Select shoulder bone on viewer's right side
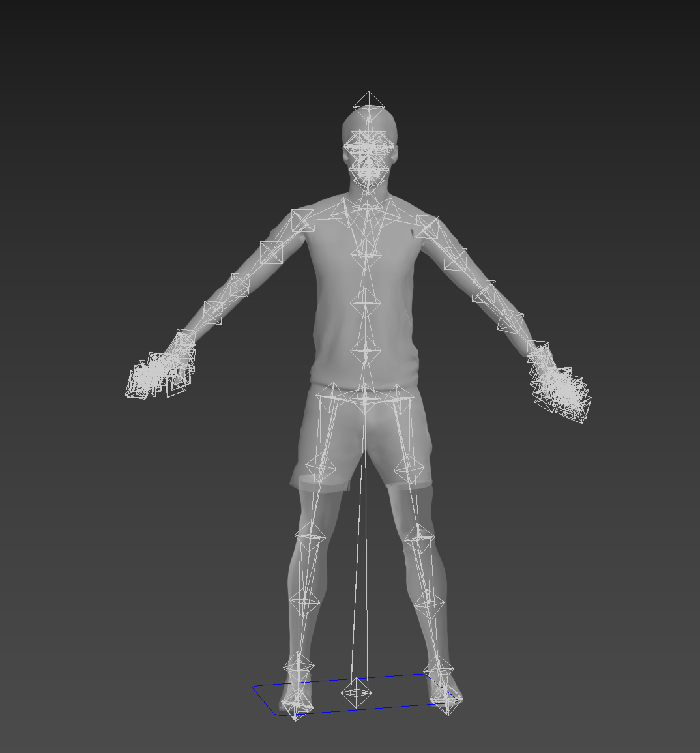The width and height of the screenshot is (700, 753). click(428, 227)
